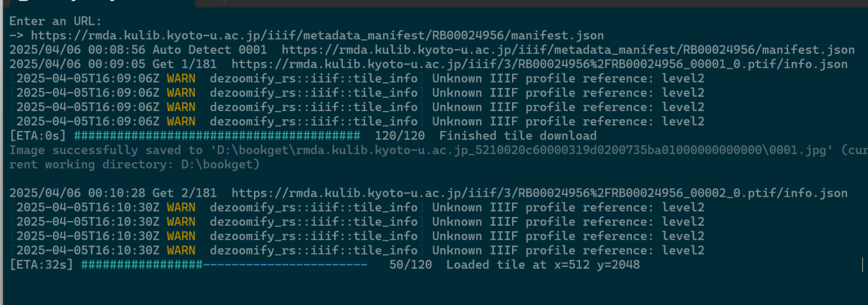Click the [ETA:32s] label

[41, 265]
